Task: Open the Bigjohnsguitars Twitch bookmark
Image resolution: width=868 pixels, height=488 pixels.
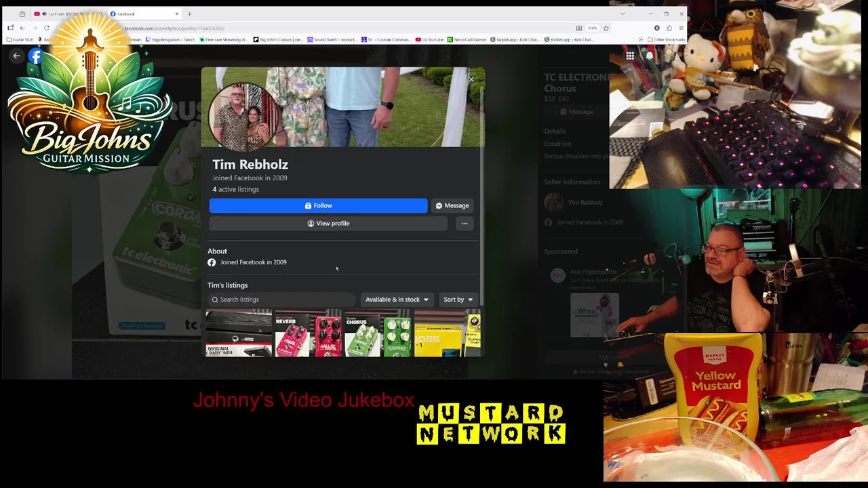Action: coord(171,39)
